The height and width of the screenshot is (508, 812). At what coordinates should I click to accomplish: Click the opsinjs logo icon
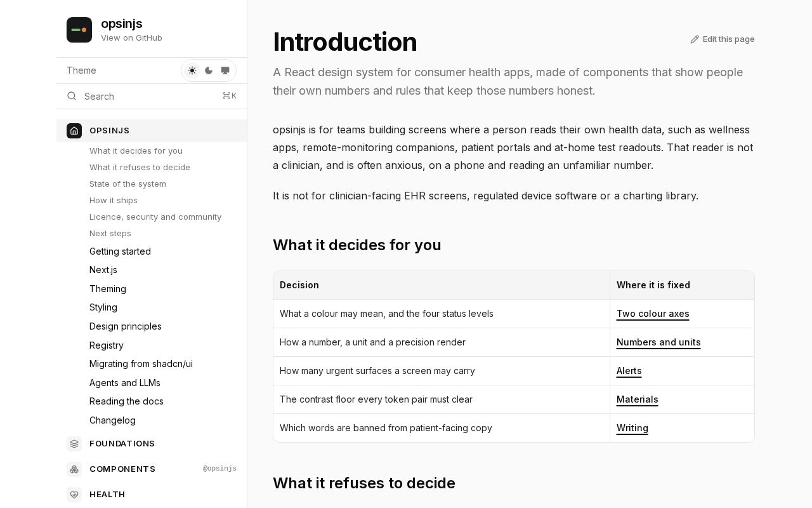click(79, 30)
